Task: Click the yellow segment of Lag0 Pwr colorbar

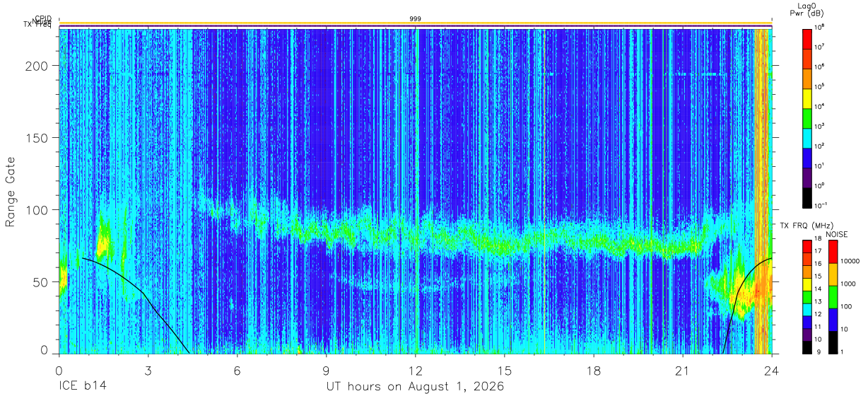Action: pyautogui.click(x=807, y=98)
